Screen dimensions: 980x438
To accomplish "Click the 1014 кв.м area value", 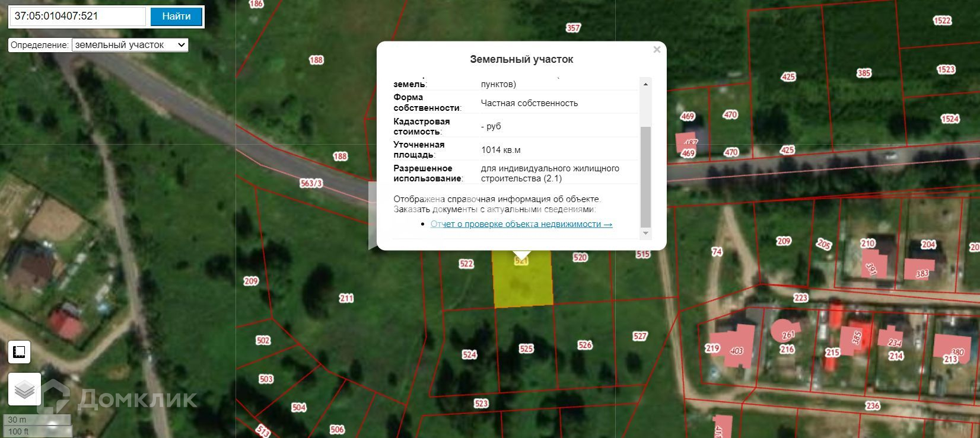I will point(501,150).
